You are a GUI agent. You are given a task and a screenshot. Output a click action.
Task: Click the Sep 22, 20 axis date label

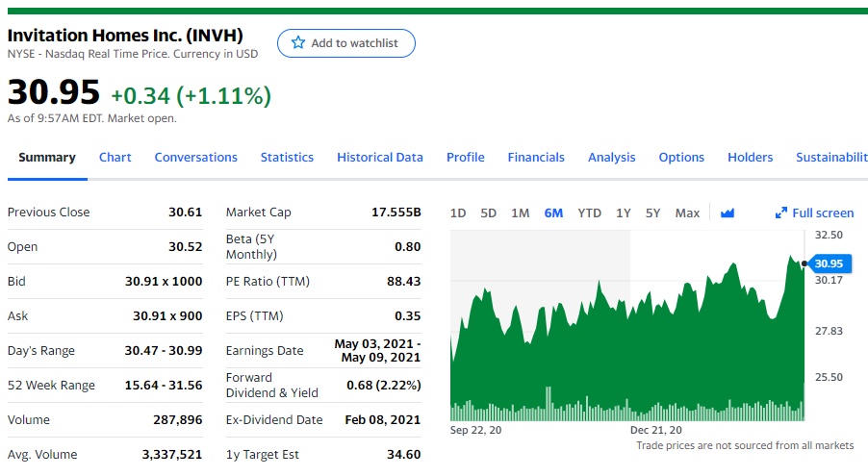tap(475, 430)
